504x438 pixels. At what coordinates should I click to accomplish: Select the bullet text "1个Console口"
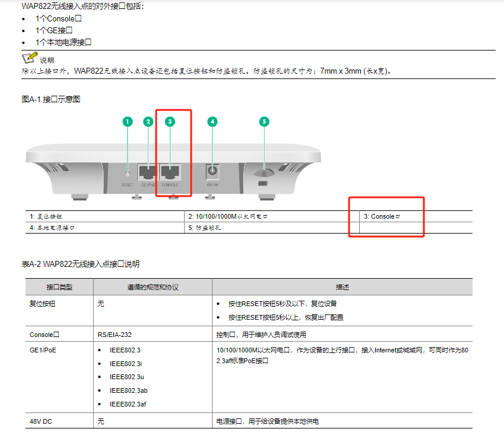click(59, 18)
